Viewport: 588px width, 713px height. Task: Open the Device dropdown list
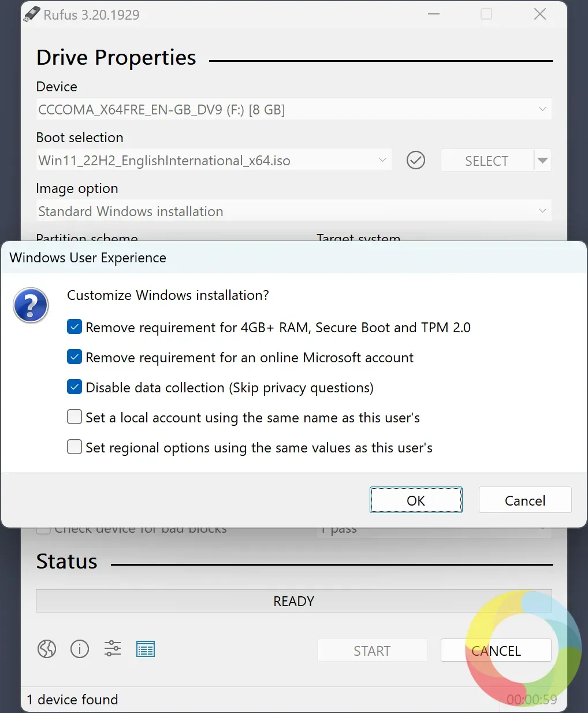click(x=294, y=109)
